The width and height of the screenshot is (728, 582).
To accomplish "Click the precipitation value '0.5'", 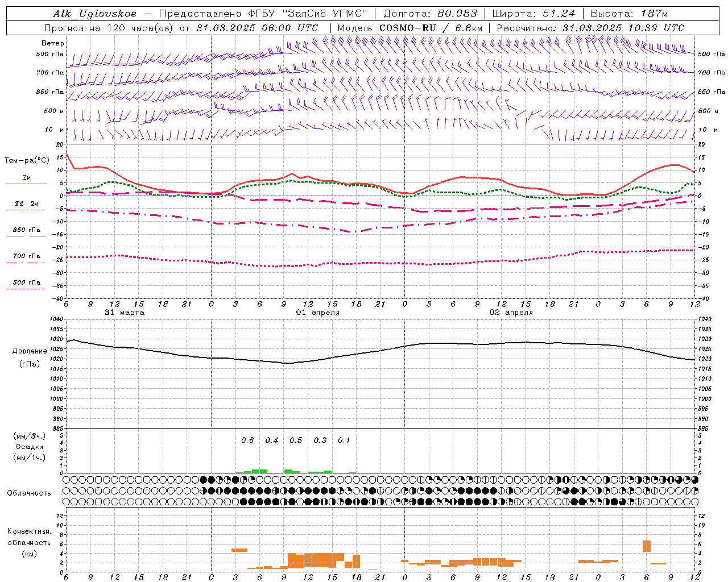I will point(296,440).
